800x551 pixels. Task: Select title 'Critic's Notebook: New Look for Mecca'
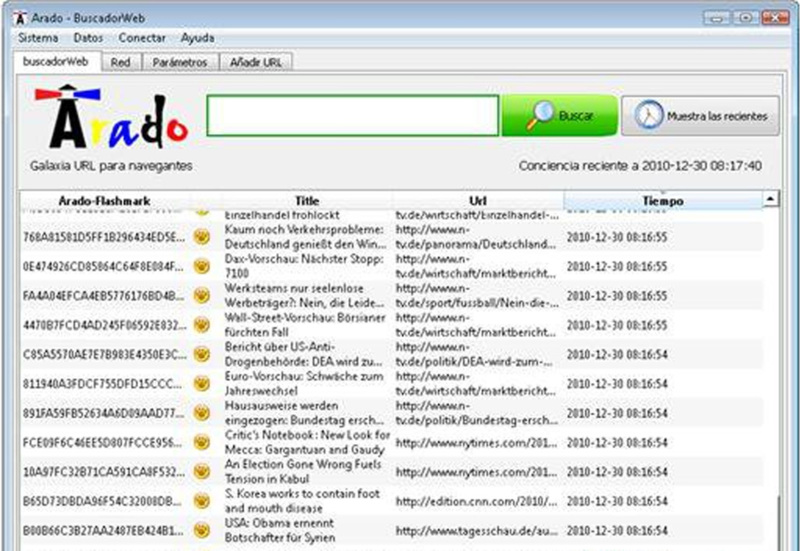pyautogui.click(x=307, y=442)
